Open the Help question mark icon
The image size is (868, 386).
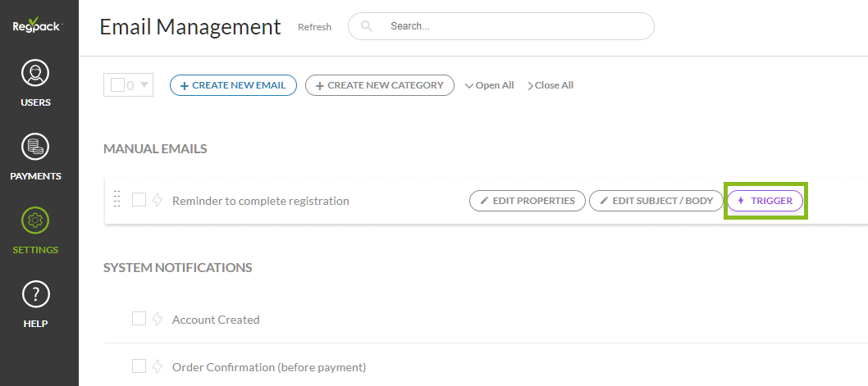point(35,294)
